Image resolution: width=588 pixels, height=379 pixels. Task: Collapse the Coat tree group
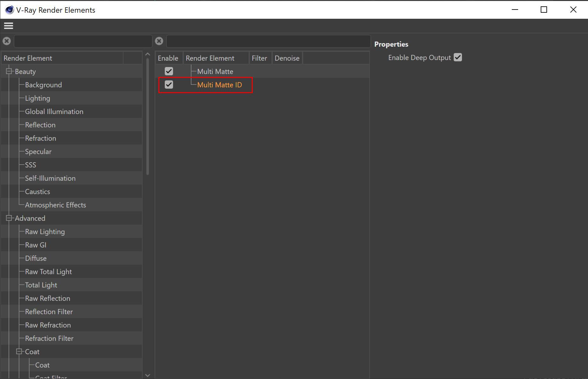click(x=19, y=351)
